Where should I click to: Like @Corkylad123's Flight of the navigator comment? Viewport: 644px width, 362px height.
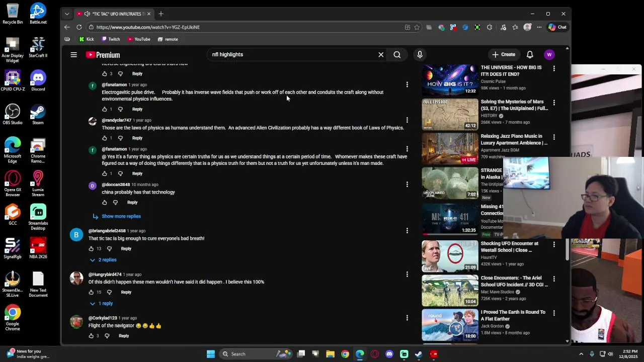tap(91, 336)
